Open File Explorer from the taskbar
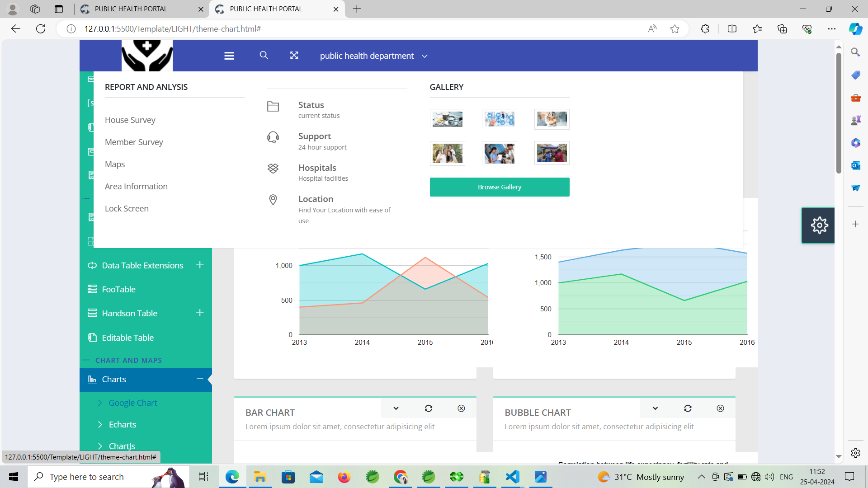 [x=260, y=477]
